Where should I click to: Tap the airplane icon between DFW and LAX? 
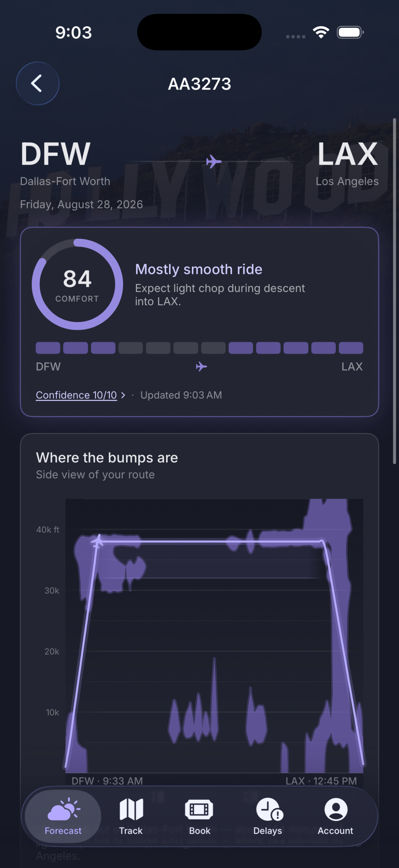point(214,161)
